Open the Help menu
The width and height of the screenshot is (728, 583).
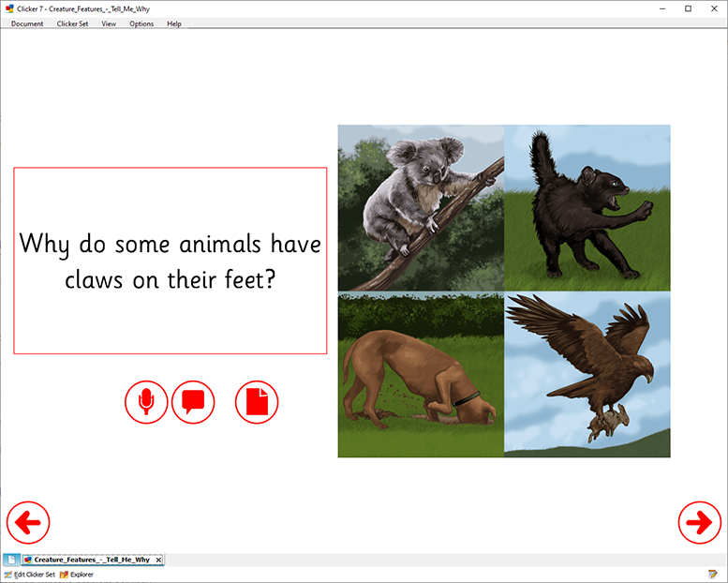pyautogui.click(x=174, y=23)
